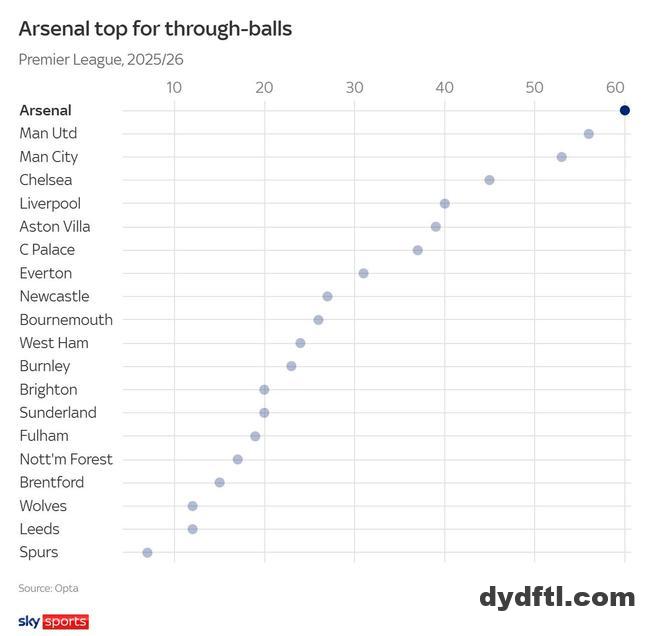
Task: Click the dydftl.com watermark text
Action: coord(557,598)
